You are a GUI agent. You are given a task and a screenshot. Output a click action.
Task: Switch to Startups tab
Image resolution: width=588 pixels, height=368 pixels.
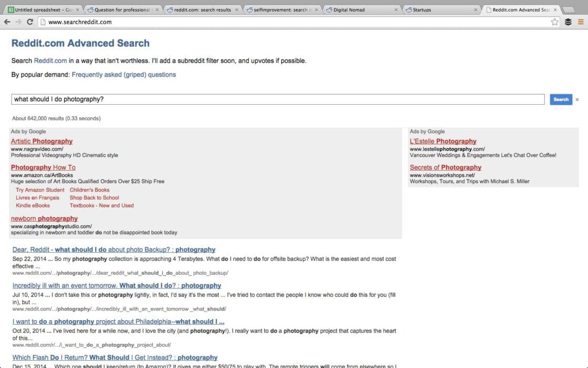pos(440,10)
